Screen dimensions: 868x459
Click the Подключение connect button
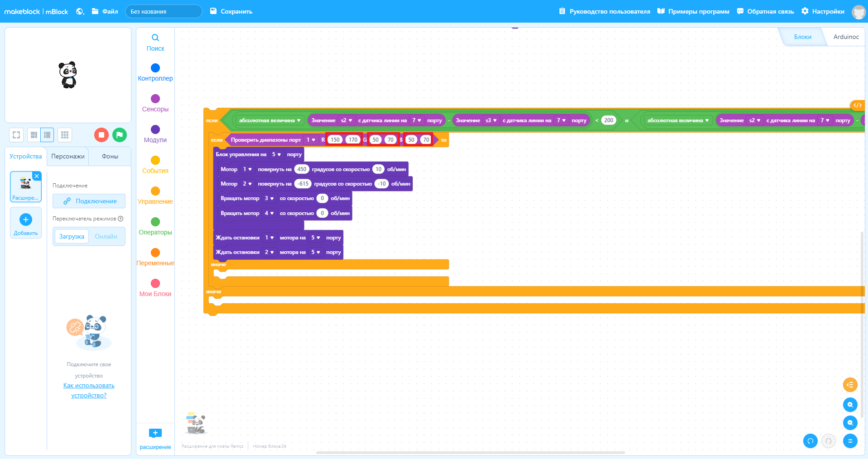[x=89, y=201]
